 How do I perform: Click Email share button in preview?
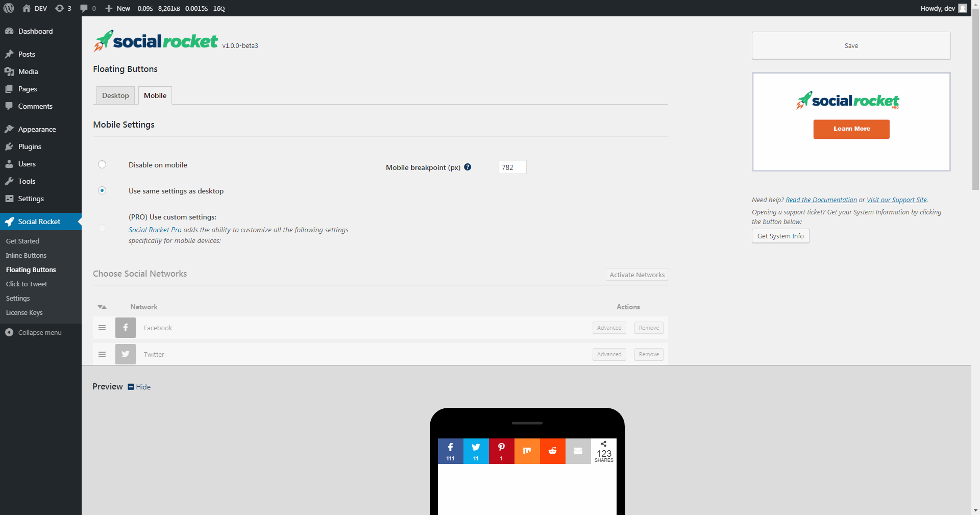tap(578, 451)
